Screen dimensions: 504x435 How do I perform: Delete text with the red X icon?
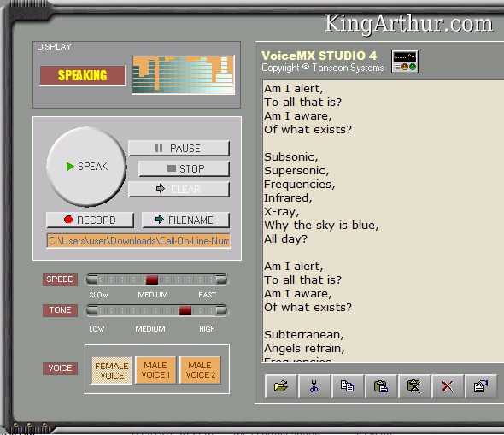pos(448,386)
